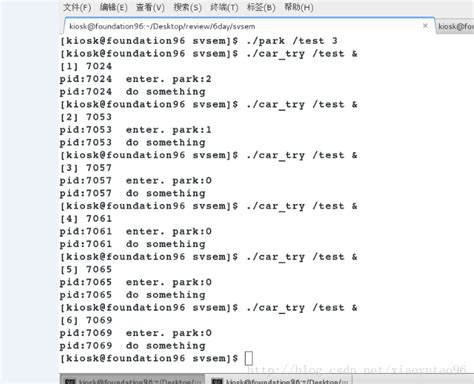Open the 终端(T) menu
The image size is (474, 384).
click(224, 7)
